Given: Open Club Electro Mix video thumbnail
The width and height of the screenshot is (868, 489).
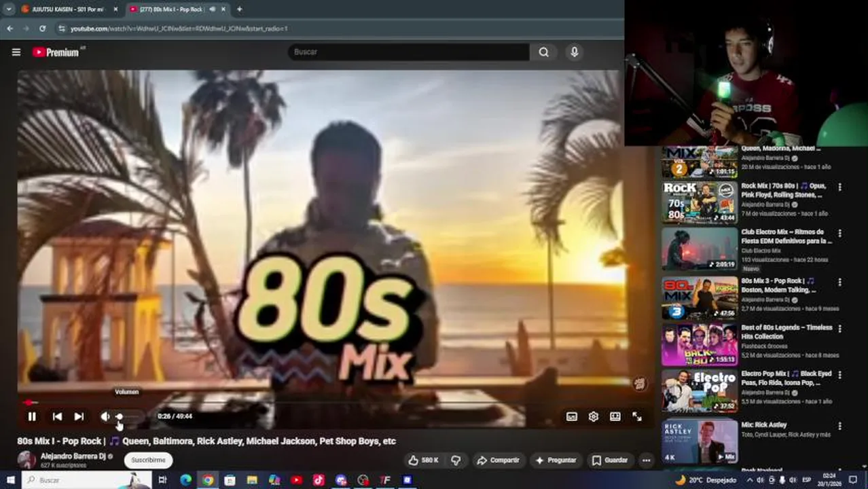Looking at the screenshot, I should [700, 249].
